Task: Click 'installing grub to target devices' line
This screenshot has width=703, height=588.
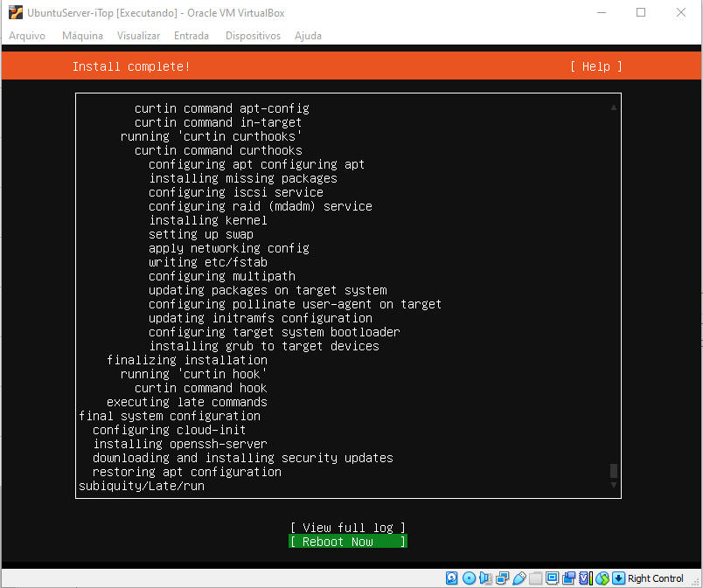Action: (x=264, y=346)
